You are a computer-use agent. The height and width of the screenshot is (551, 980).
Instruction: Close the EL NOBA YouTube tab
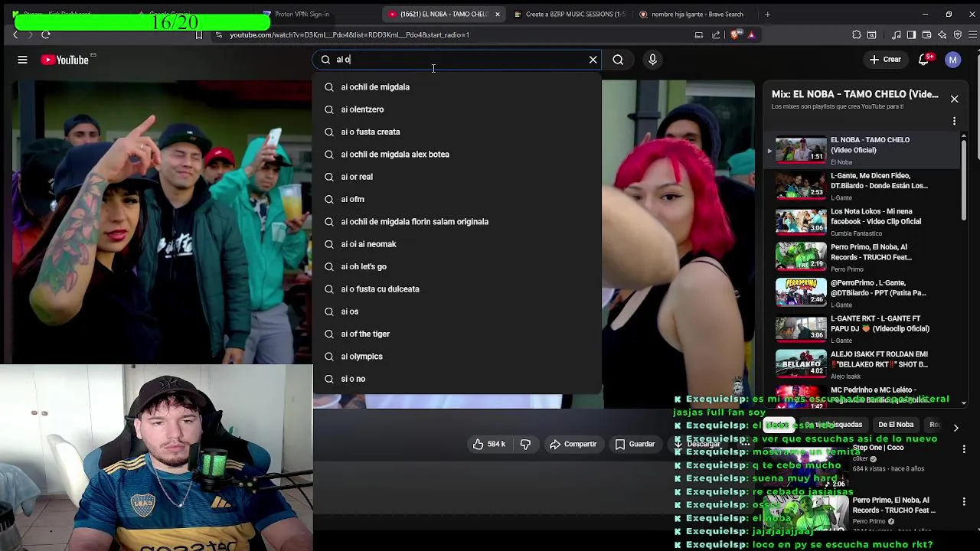pos(497,14)
